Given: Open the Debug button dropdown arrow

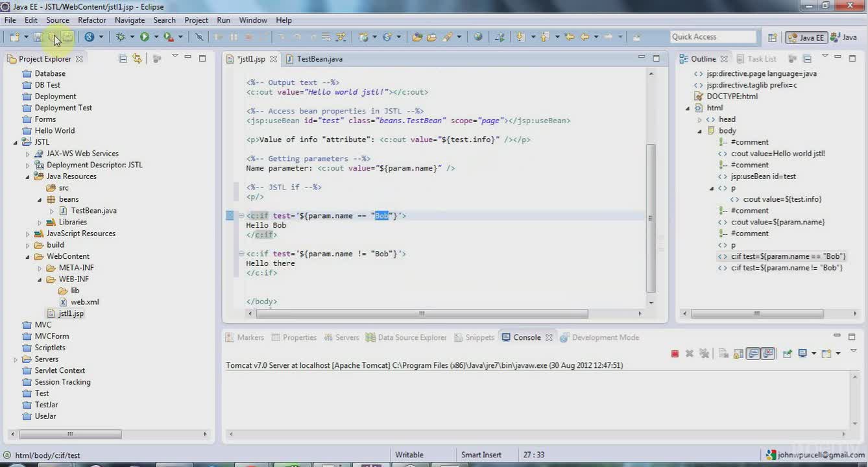Looking at the screenshot, I should 132,37.
